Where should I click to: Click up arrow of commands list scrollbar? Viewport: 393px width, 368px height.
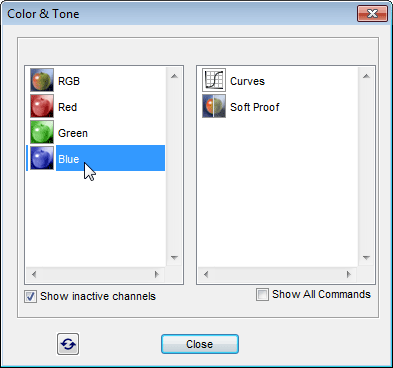point(366,76)
